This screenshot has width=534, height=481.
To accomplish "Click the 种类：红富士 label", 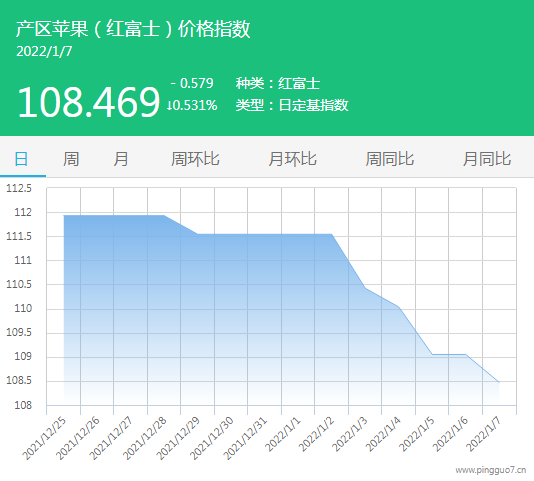I will 278,83.
